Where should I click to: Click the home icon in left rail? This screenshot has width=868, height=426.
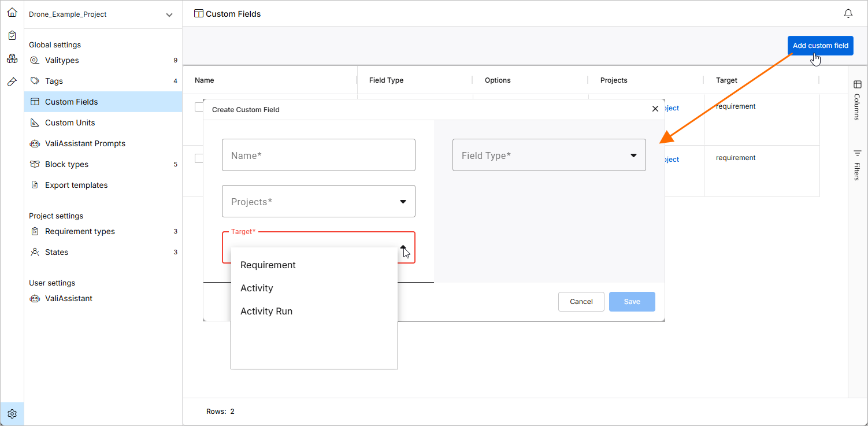point(12,12)
